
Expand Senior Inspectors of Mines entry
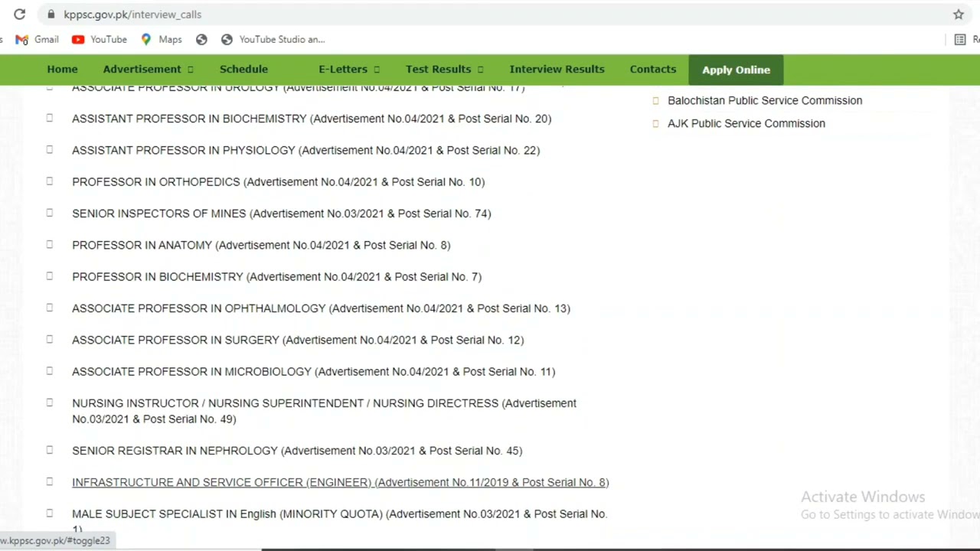(282, 214)
